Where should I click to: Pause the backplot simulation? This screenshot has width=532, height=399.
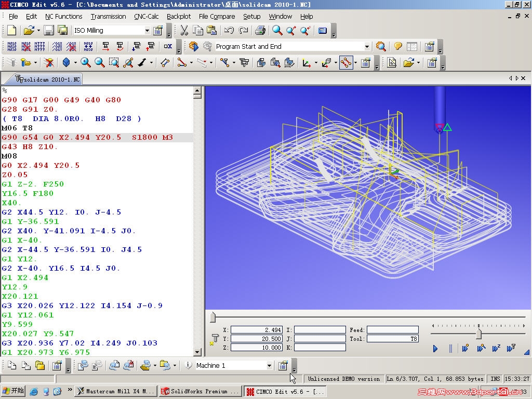tap(450, 348)
